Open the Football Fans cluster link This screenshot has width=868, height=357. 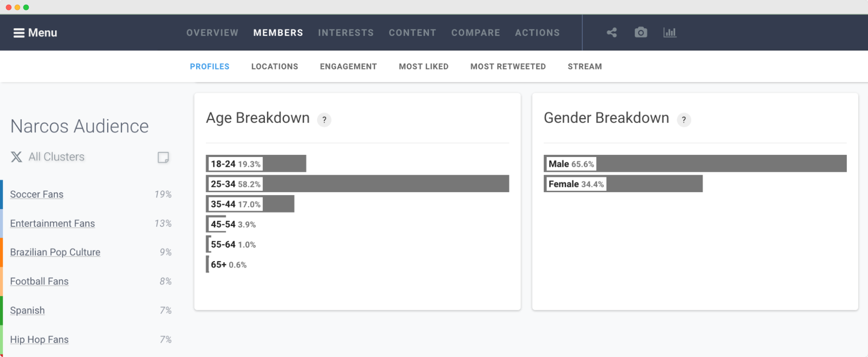40,282
